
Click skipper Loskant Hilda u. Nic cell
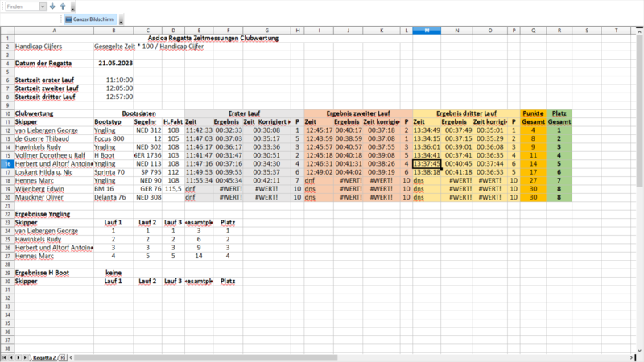(x=54, y=172)
